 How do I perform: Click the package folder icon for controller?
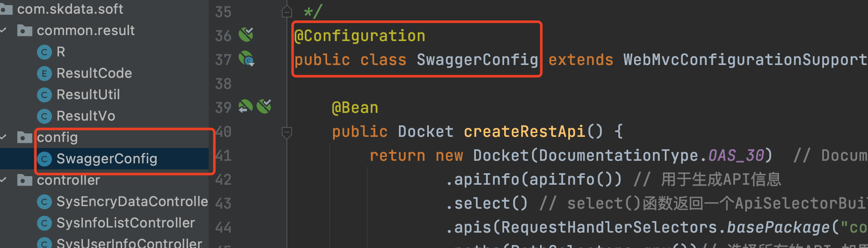(24, 180)
